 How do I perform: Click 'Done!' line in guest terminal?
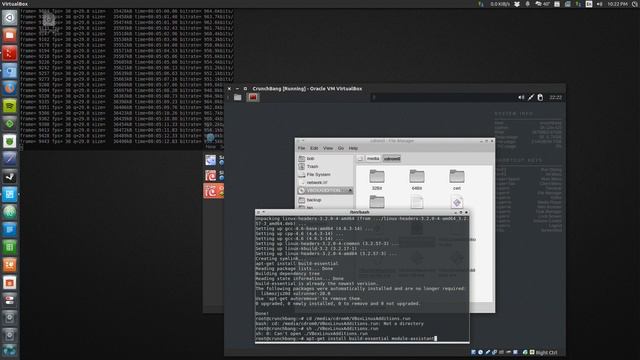[x=262, y=313]
